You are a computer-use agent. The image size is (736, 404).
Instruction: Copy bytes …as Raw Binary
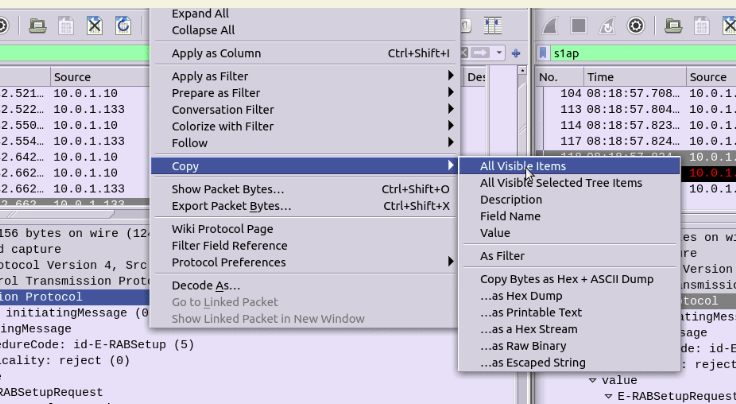[x=569, y=346]
